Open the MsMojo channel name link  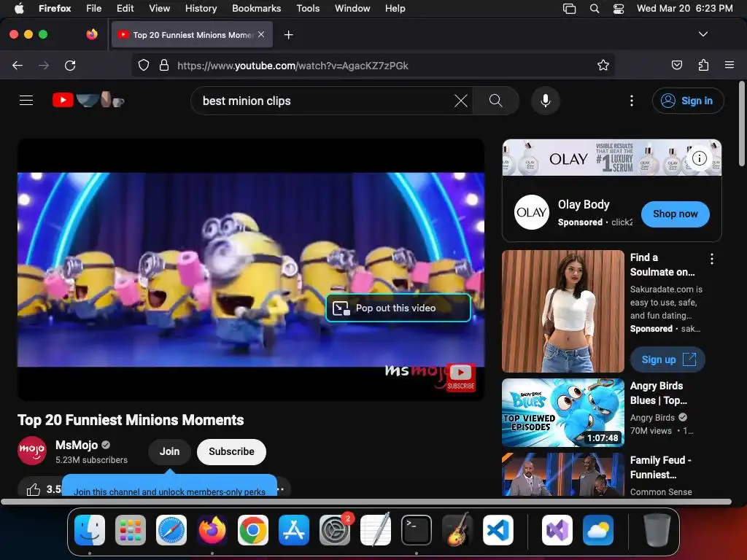pyautogui.click(x=77, y=445)
